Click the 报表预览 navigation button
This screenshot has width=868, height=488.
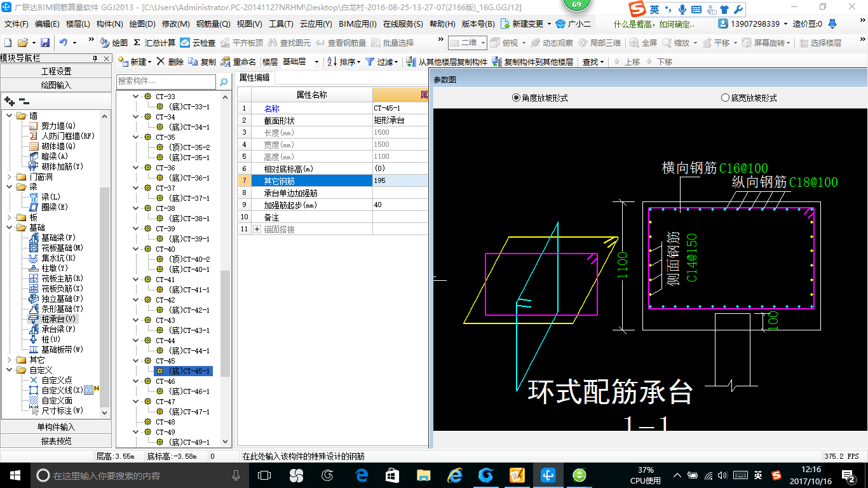click(56, 440)
